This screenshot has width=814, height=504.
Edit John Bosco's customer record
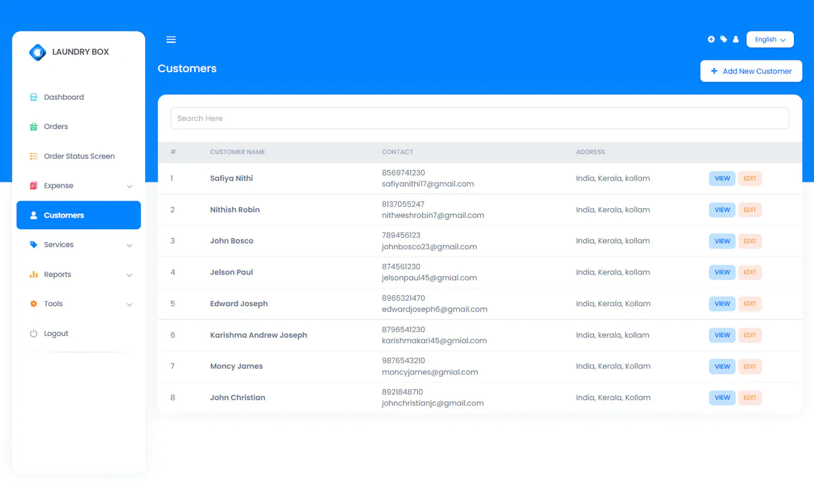tap(749, 241)
